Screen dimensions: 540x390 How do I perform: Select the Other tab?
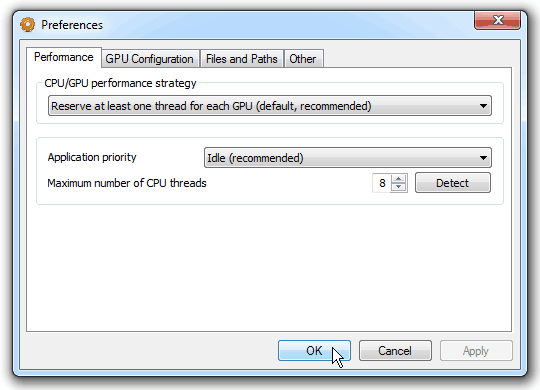pyautogui.click(x=303, y=59)
